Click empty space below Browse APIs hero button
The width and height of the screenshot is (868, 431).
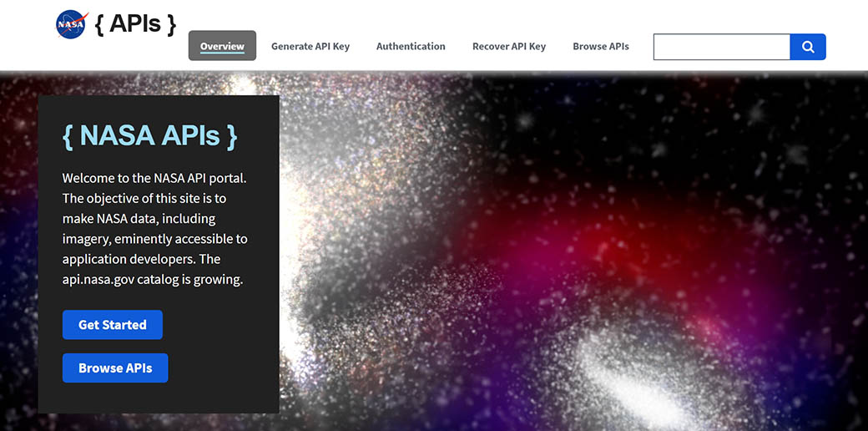coord(159,398)
